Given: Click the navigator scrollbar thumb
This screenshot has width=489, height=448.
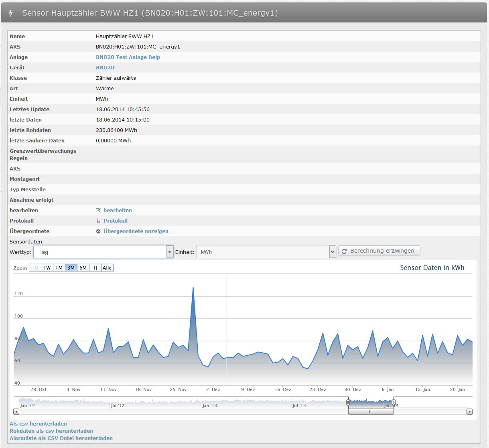Looking at the screenshot, I should point(371,412).
